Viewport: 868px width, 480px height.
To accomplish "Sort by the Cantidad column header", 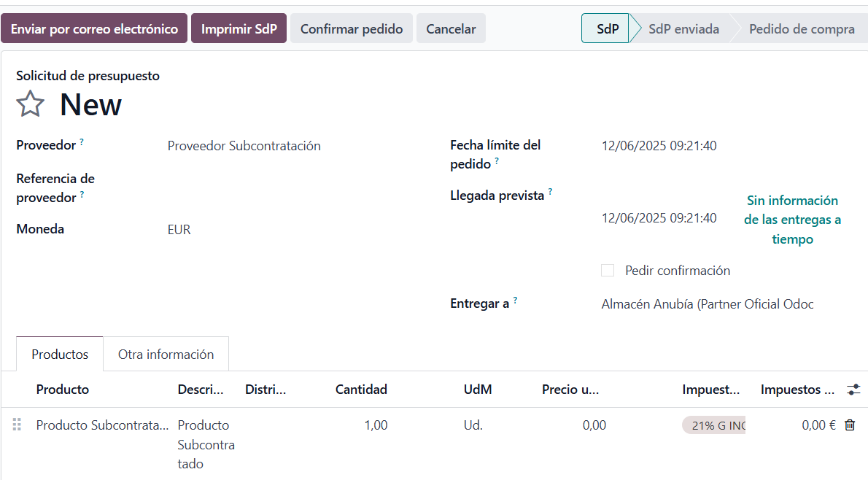I will click(x=361, y=390).
